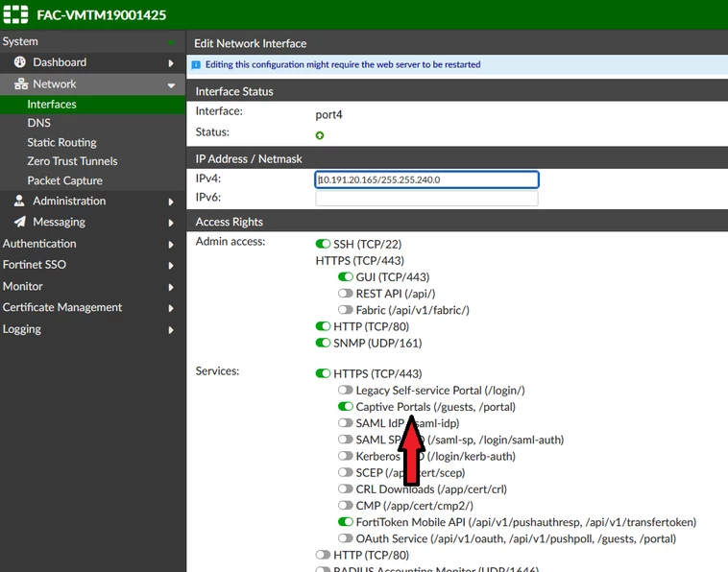Image resolution: width=728 pixels, height=572 pixels.
Task: Click the FAC-VMTM19001425 hostname title
Action: coord(102,14)
